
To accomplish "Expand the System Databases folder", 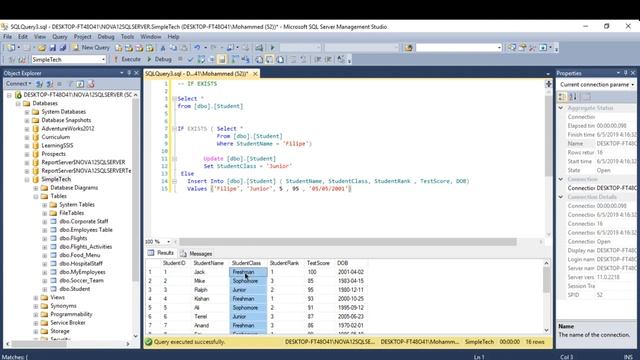I will point(27,112).
